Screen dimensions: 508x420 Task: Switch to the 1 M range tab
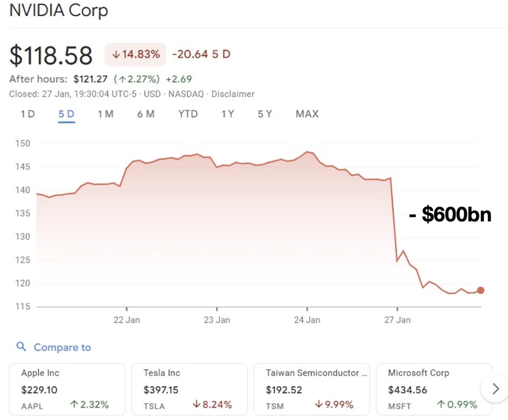click(106, 114)
